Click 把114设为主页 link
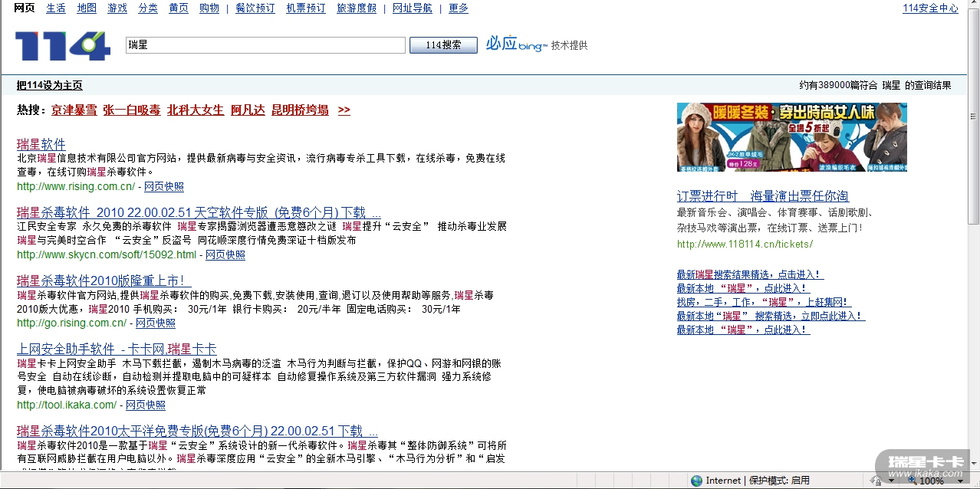The height and width of the screenshot is (489, 980). coord(50,85)
